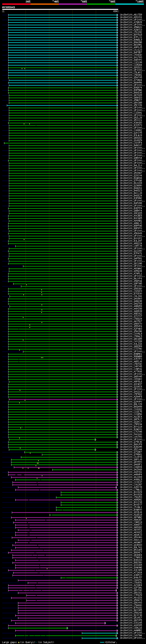Viewport: 146px width, 644px height.
Task: Select the UniRef100_B9LTK1 label
Action: [131, 547]
